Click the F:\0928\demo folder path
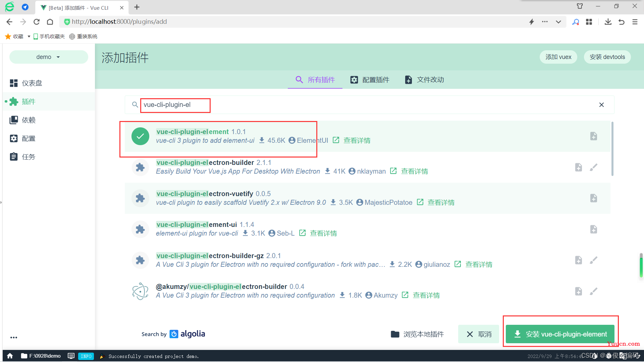644x362 pixels. (41, 356)
